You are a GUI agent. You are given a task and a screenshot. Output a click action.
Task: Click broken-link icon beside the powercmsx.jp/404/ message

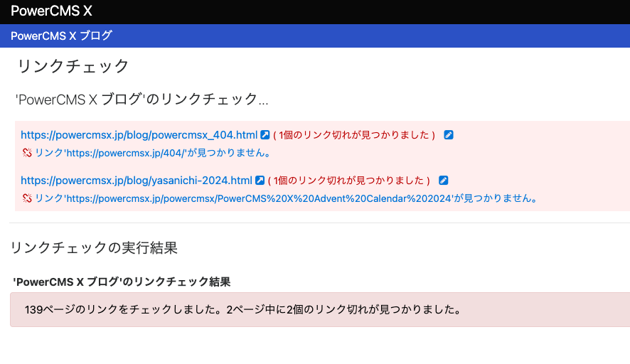coord(27,153)
